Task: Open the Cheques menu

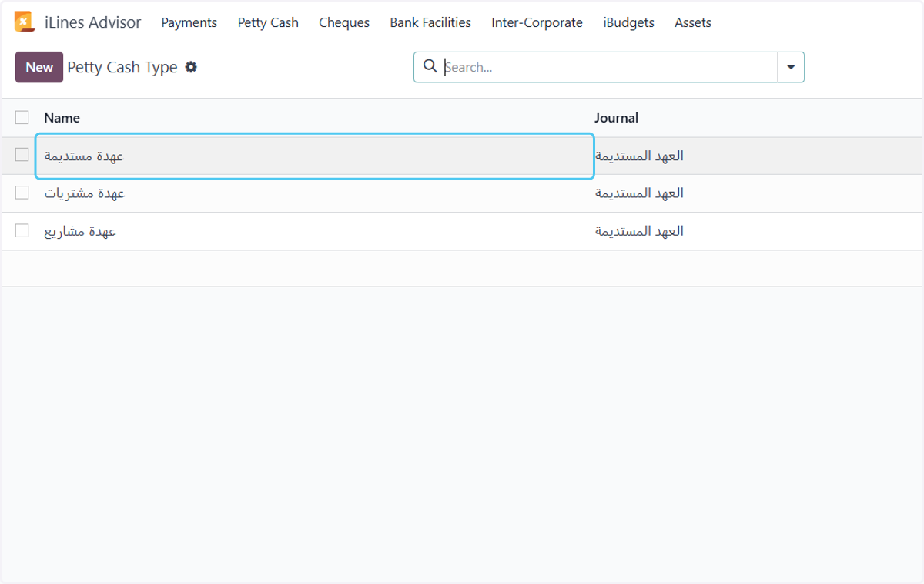Action: pos(344,22)
